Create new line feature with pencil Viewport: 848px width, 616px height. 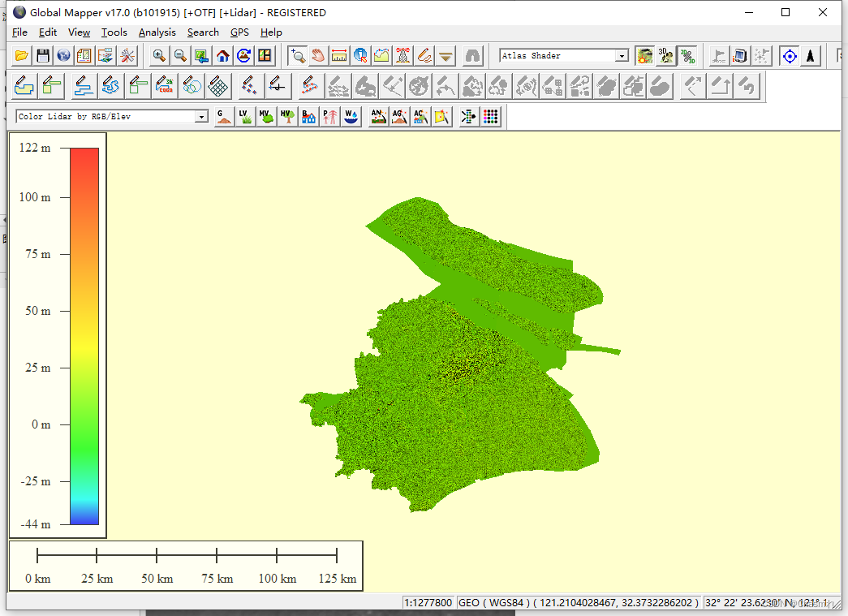(x=83, y=86)
